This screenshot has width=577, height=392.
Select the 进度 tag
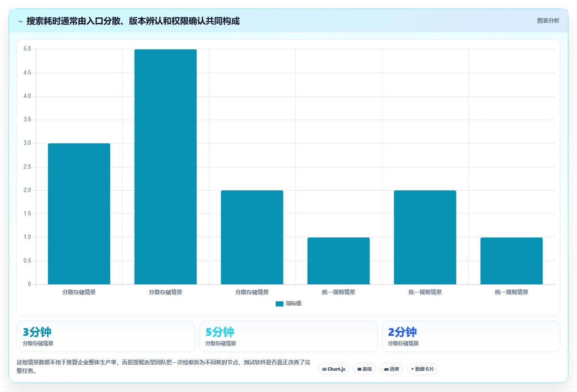392,369
